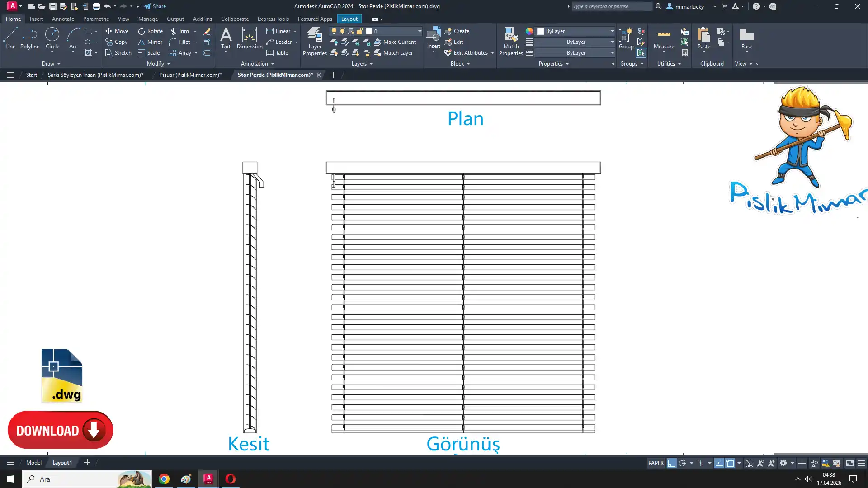Image resolution: width=868 pixels, height=488 pixels.
Task: Toggle object snap in status bar
Action: coord(730,463)
